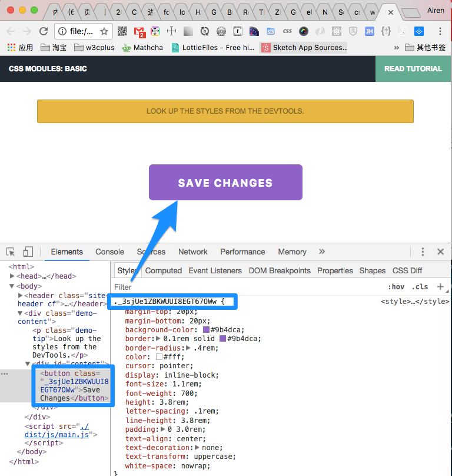Toggle the device toolbar in DevTools
The width and height of the screenshot is (452, 476).
coord(28,252)
